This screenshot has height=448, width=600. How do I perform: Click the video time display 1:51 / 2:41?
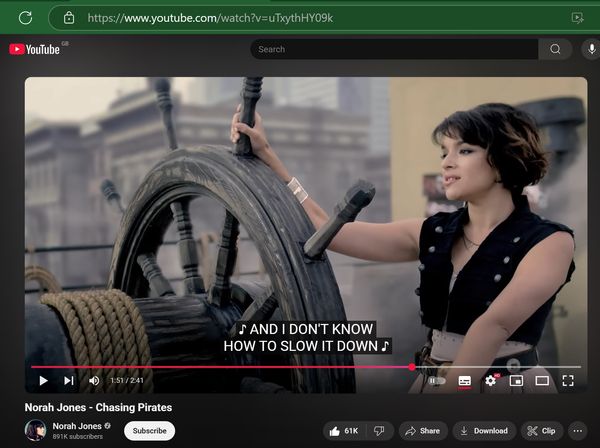point(127,380)
